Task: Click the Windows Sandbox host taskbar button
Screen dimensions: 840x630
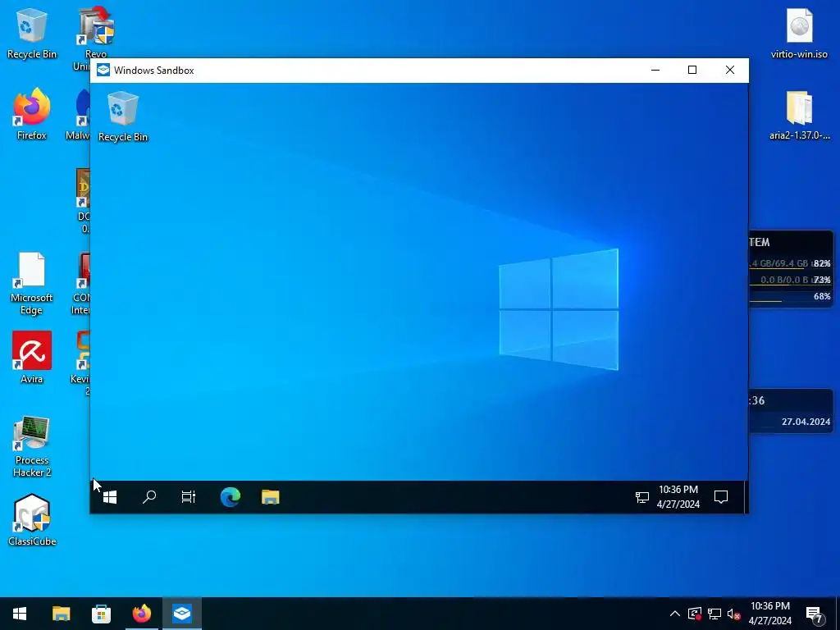Action: pyautogui.click(x=182, y=614)
